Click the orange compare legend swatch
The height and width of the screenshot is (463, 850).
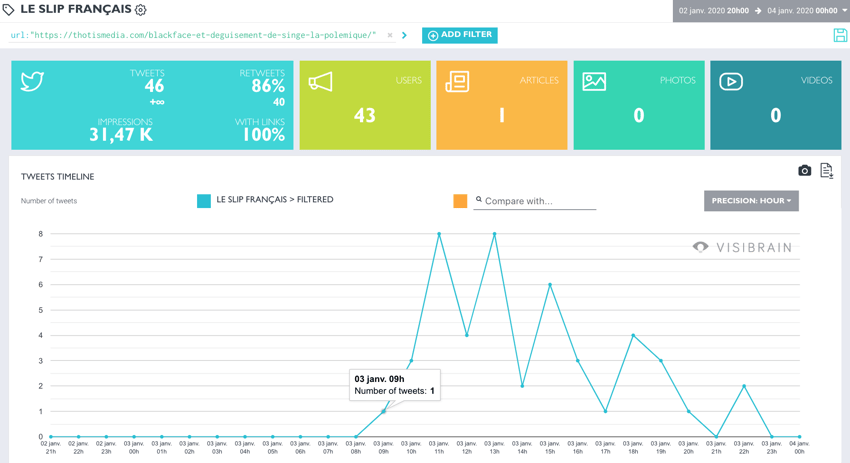460,201
